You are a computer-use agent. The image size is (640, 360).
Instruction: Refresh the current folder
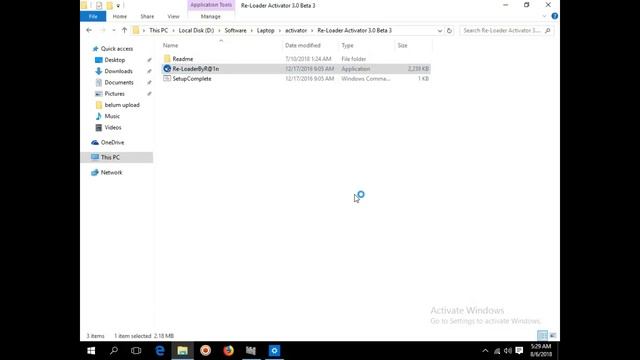click(449, 31)
